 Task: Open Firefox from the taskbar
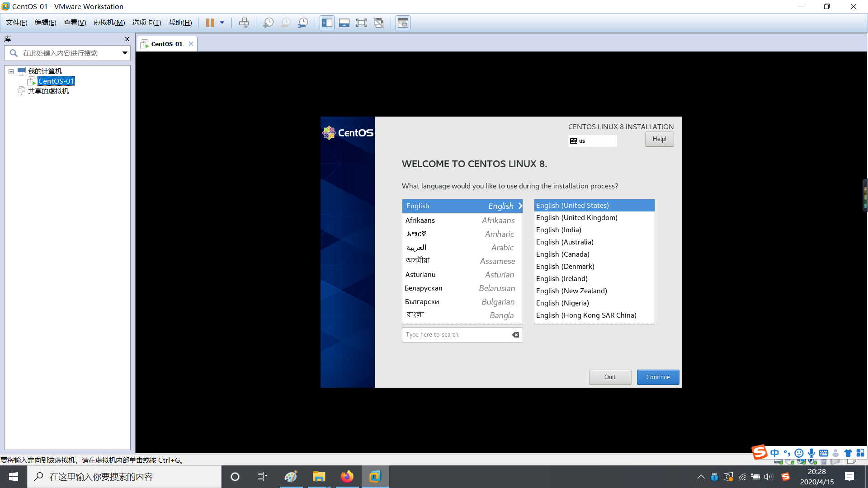pyautogui.click(x=347, y=477)
